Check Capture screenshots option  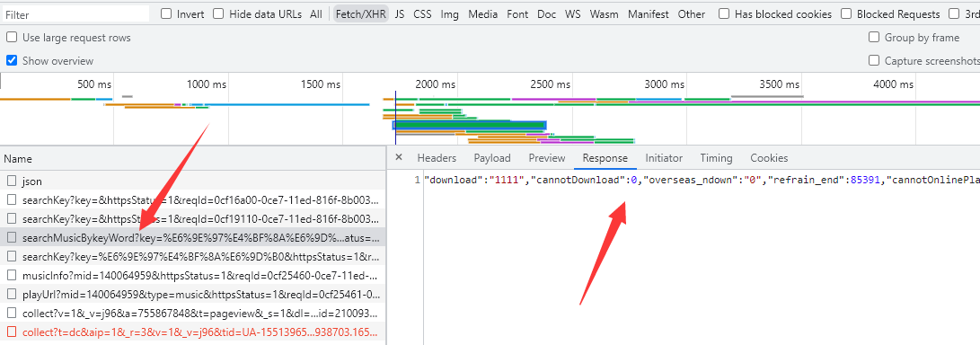[874, 60]
